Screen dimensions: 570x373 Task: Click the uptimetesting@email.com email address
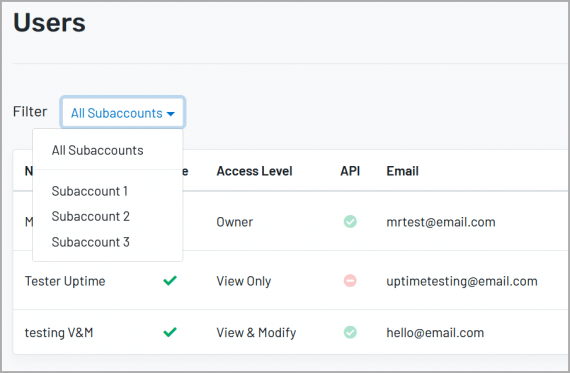(x=462, y=281)
